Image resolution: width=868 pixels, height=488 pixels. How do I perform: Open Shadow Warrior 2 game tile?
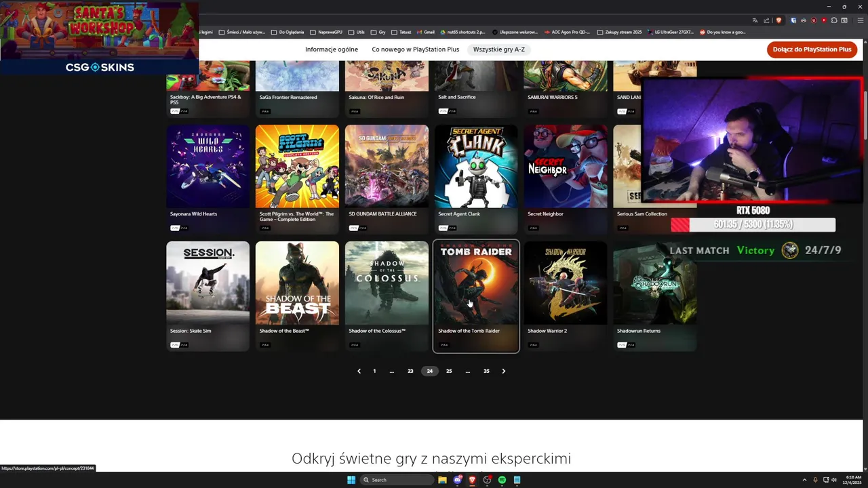pyautogui.click(x=566, y=296)
